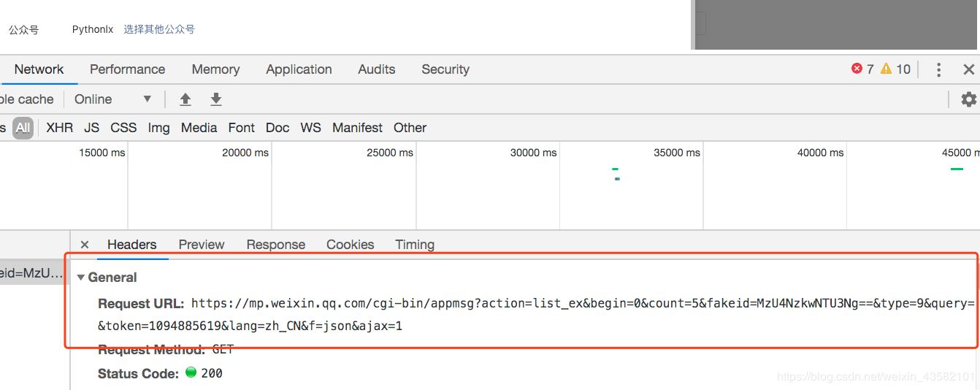The image size is (980, 390).
Task: Select the request entry starting with eid=MzU
Action: (x=32, y=272)
